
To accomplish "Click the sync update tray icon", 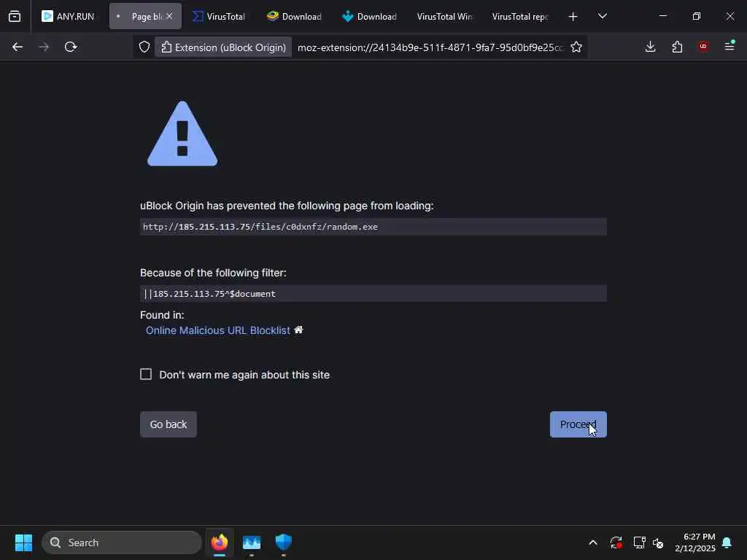I will (x=616, y=542).
